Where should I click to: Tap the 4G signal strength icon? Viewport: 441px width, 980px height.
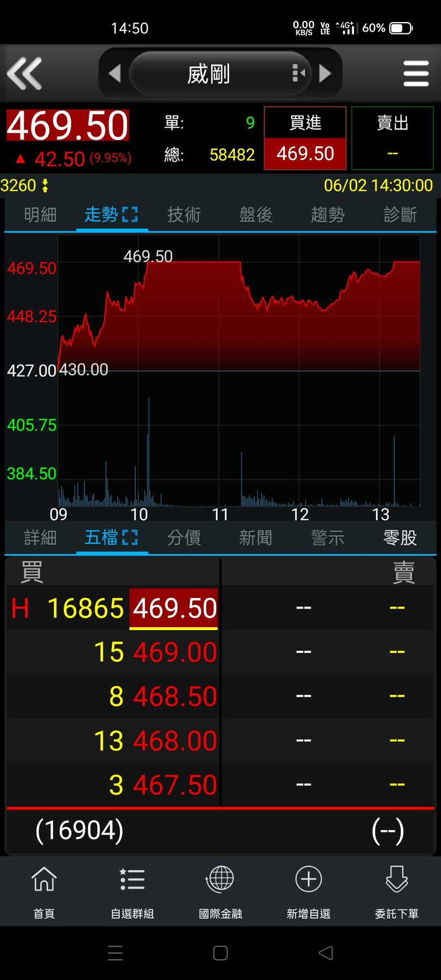[x=345, y=28]
